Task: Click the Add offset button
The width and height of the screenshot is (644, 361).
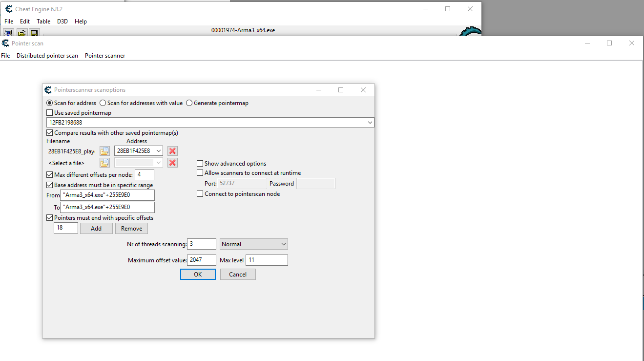Action: point(96,228)
